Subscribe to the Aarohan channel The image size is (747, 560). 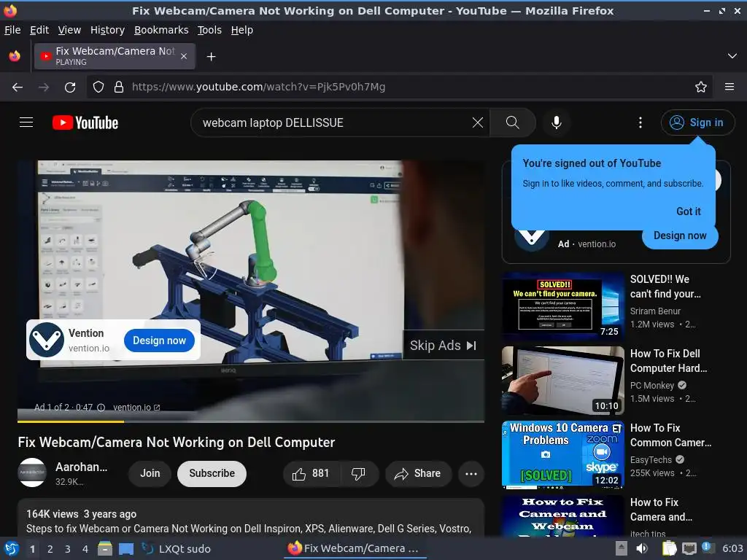212,473
